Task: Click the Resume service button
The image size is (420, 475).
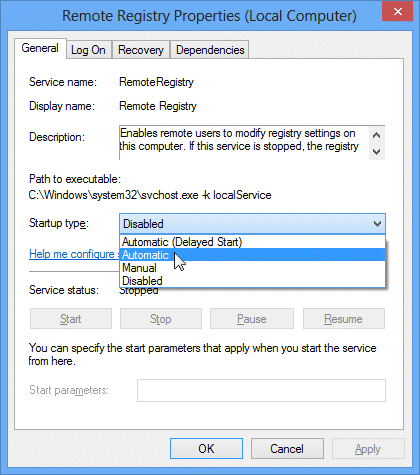Action: (x=344, y=319)
